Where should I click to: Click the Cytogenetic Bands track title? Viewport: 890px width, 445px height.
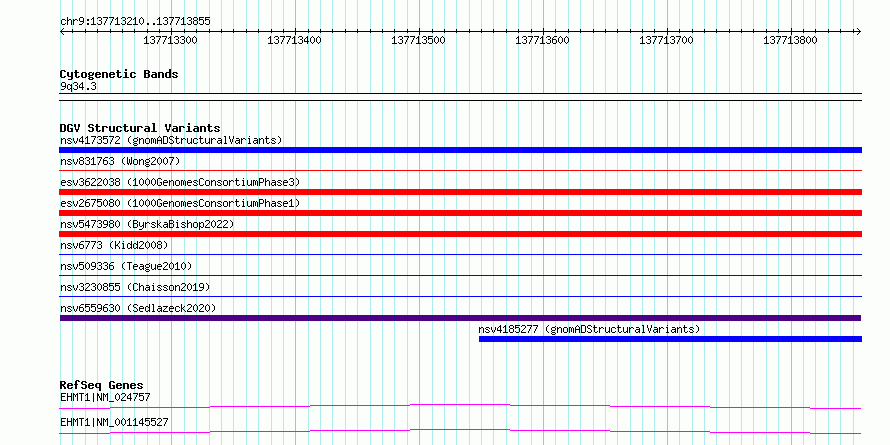click(119, 74)
